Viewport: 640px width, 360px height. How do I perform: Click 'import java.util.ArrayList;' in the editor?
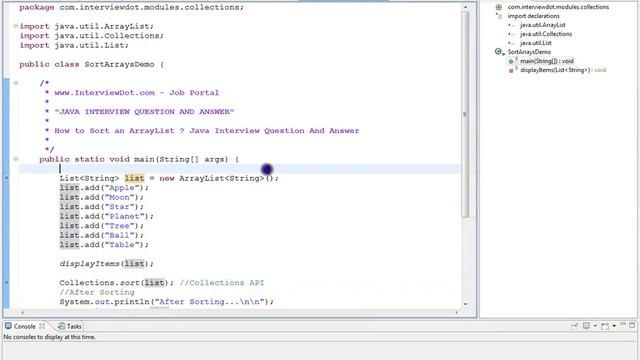87,26
